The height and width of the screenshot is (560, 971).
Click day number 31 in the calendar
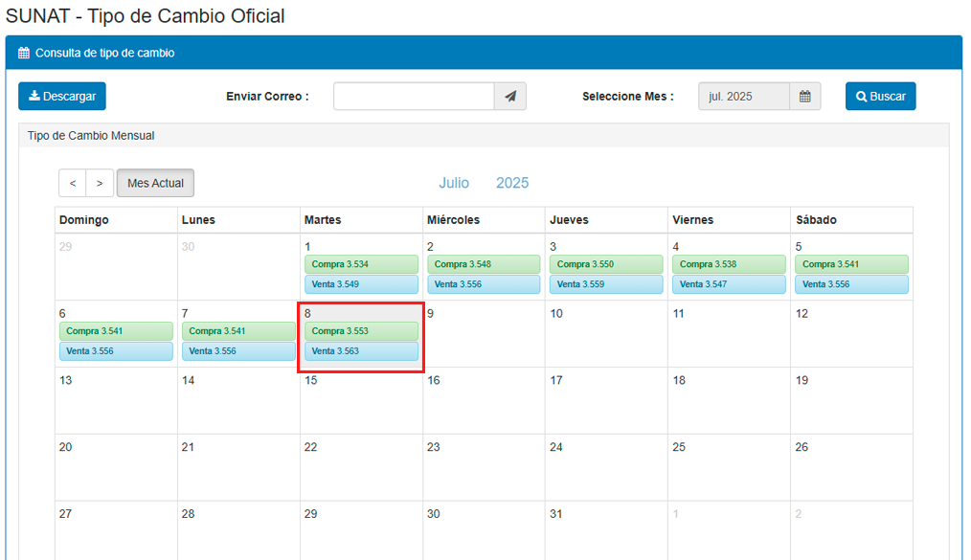point(556,514)
